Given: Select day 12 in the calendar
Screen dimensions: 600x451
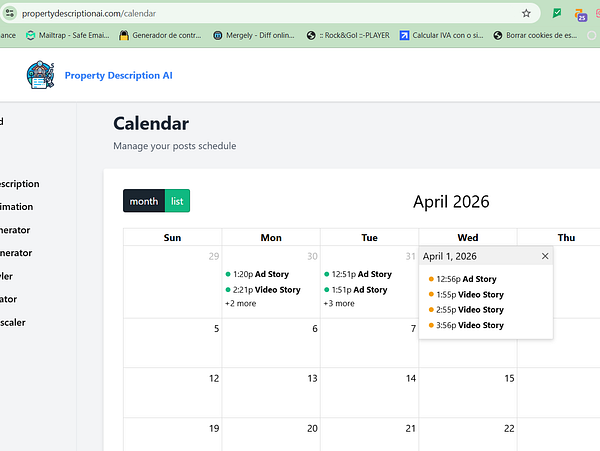Looking at the screenshot, I should (214, 378).
